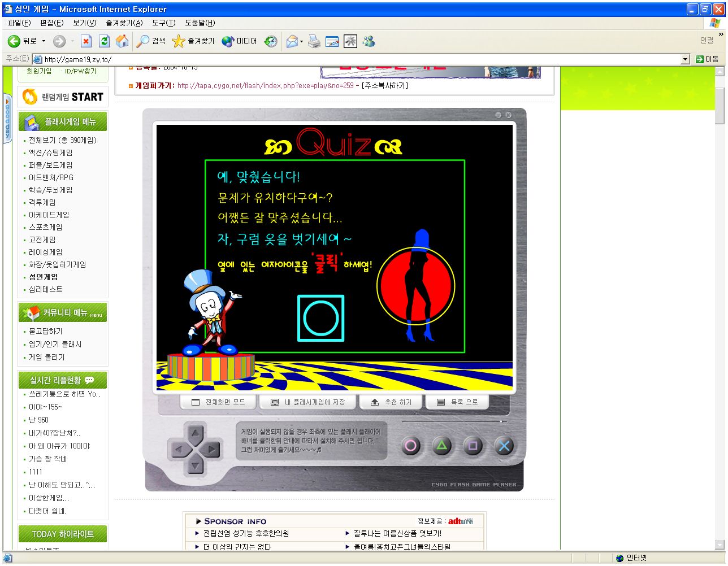Click the blue X player button
The image size is (728, 566).
tap(504, 446)
